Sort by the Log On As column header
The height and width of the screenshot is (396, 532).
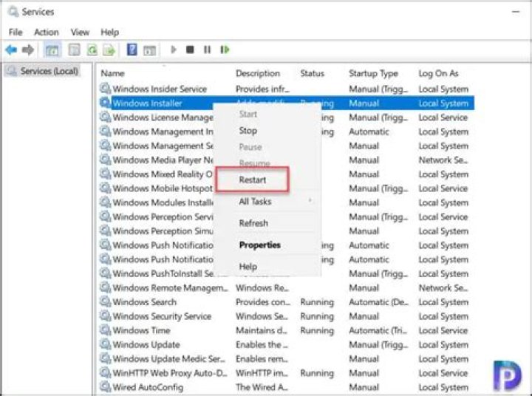(x=438, y=73)
